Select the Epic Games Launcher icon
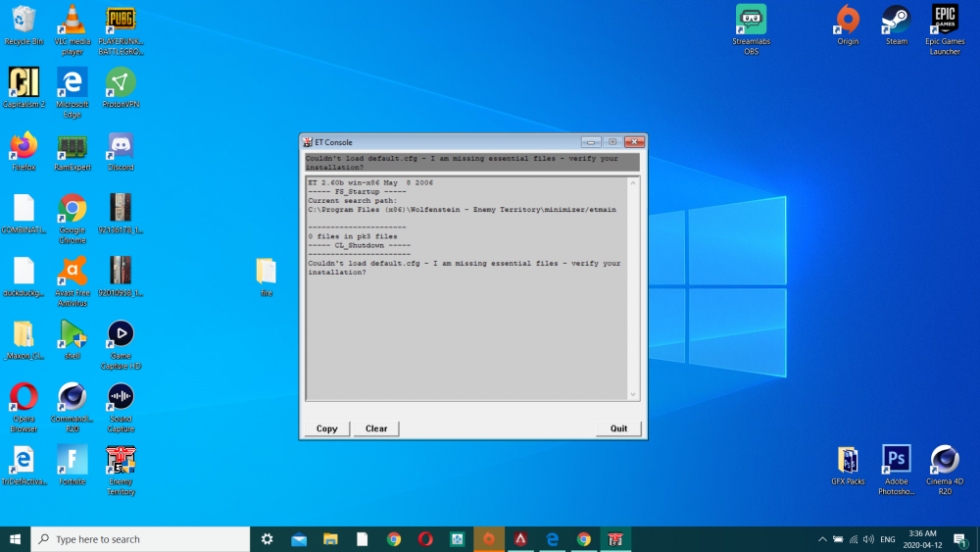The height and width of the screenshot is (552, 980). click(x=945, y=29)
